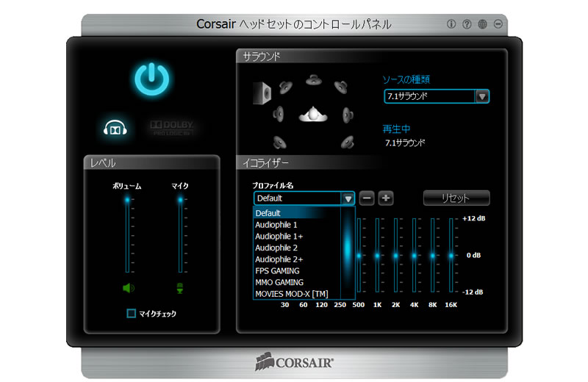Click the microphone level slider handle
Screen dimensions: 588x382
pos(180,200)
